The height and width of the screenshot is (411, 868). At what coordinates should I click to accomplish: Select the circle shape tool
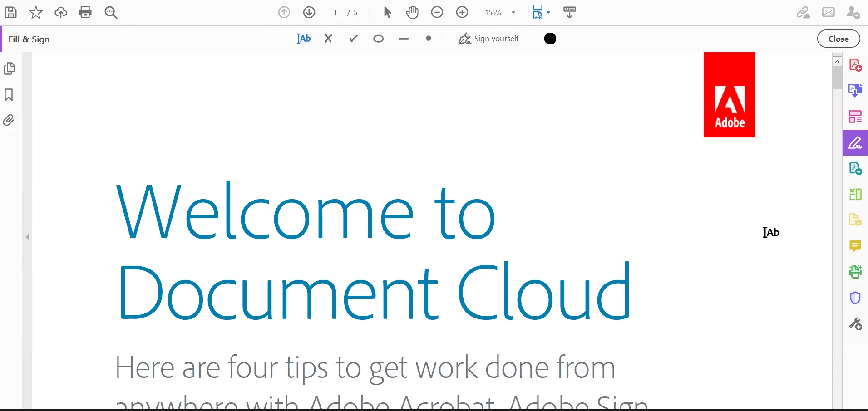[379, 39]
